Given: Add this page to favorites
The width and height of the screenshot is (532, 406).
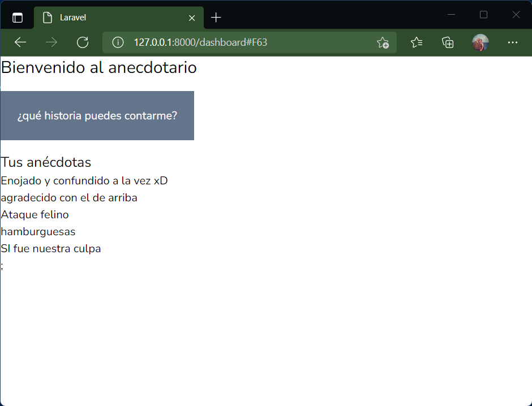Looking at the screenshot, I should coord(383,43).
